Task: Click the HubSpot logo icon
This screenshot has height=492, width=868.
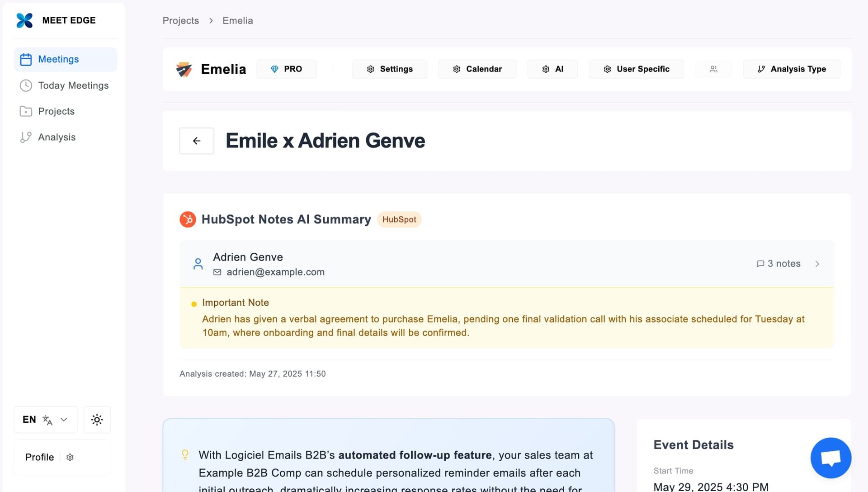Action: [x=188, y=219]
